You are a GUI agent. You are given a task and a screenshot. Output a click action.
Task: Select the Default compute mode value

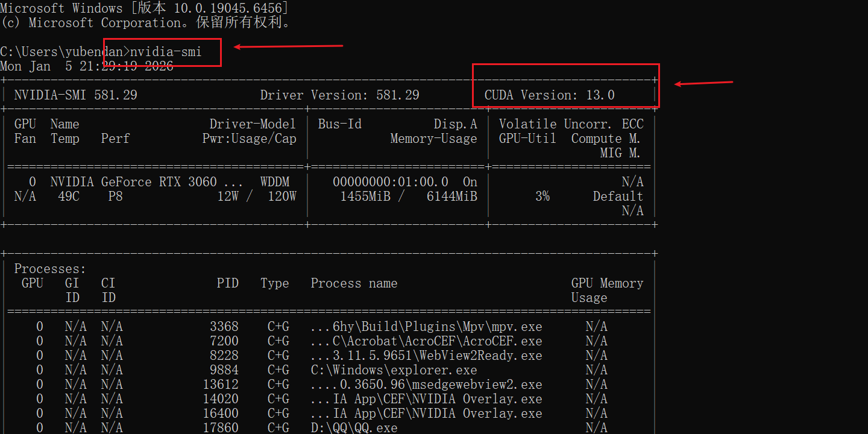tap(618, 197)
